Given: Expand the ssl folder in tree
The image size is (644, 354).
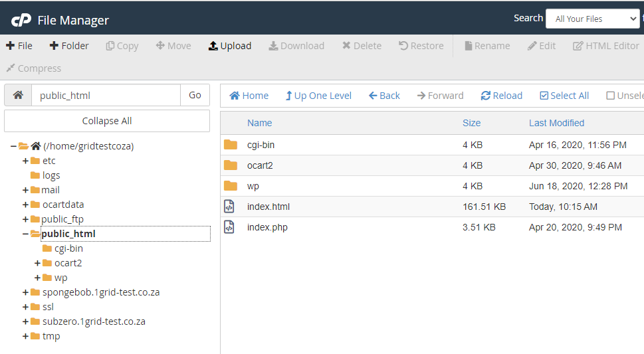Looking at the screenshot, I should tap(25, 308).
